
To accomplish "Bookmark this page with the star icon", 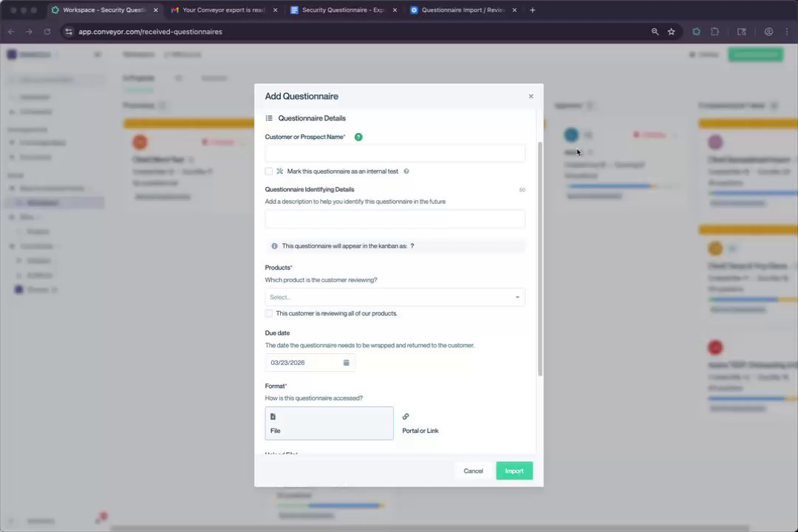I will click(671, 32).
